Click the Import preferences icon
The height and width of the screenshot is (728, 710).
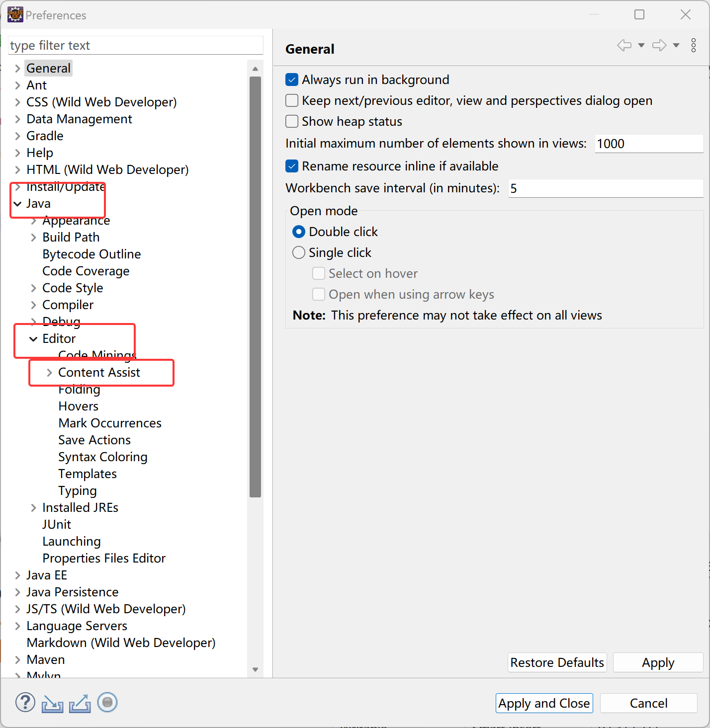coord(52,704)
